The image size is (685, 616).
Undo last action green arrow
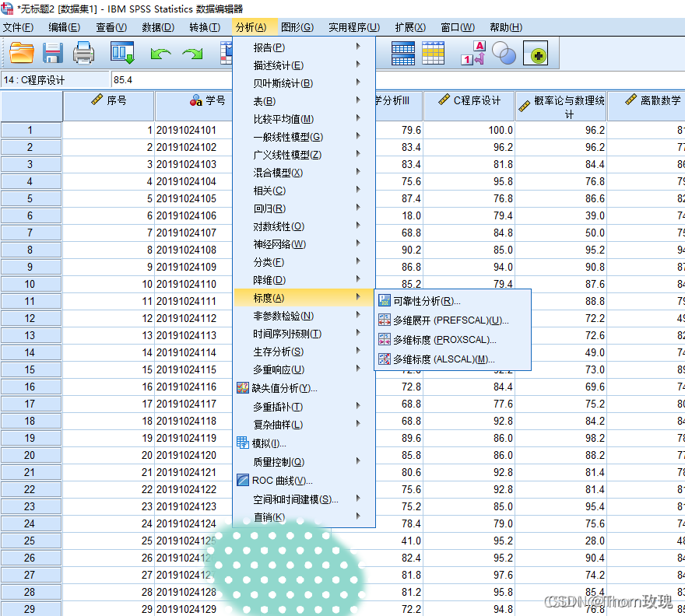[160, 54]
